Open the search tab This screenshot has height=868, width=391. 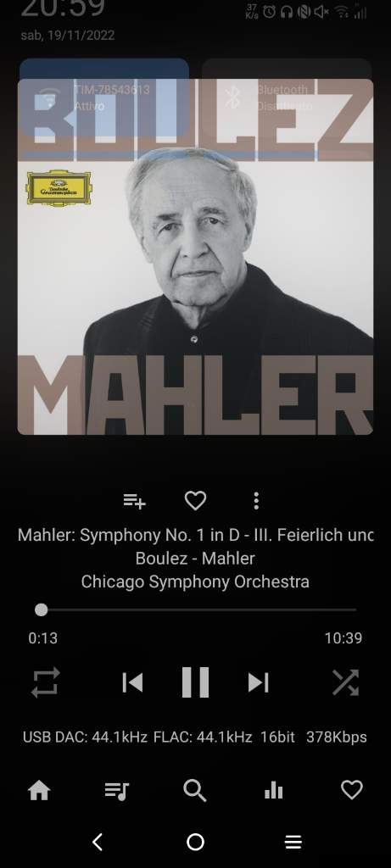[195, 791]
